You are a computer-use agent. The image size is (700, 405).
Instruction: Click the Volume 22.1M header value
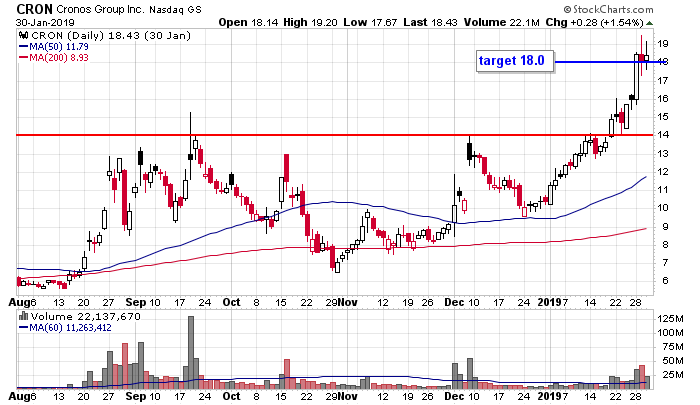click(501, 22)
